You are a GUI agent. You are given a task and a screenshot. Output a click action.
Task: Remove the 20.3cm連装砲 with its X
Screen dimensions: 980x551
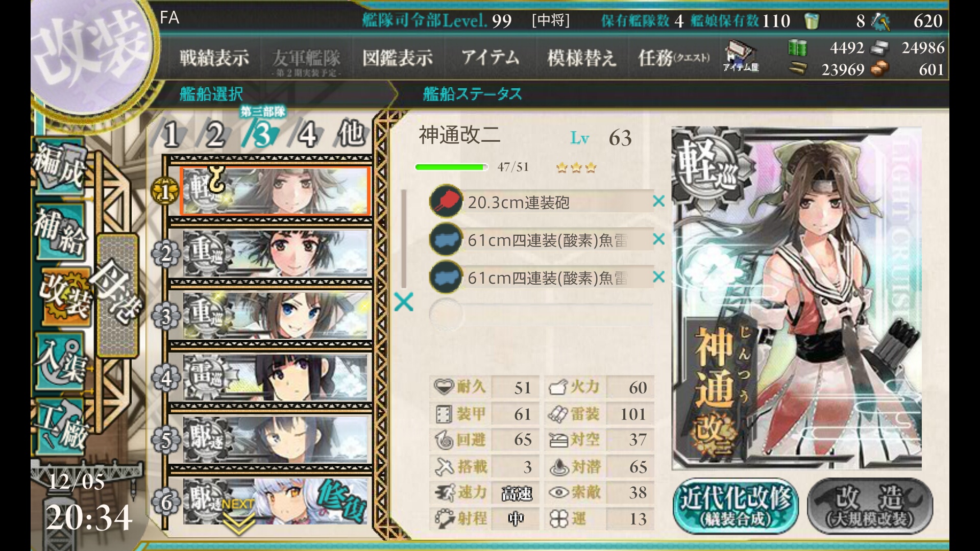658,202
